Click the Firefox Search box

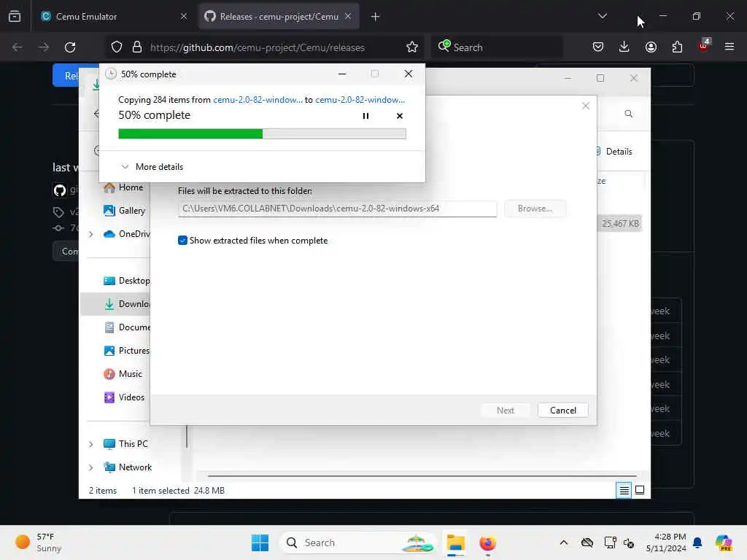click(497, 47)
